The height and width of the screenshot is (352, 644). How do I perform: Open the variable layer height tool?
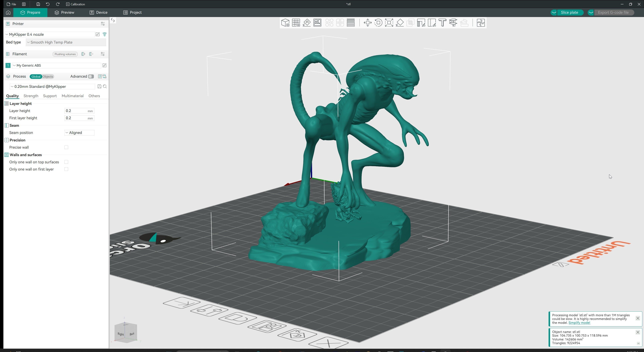(351, 23)
